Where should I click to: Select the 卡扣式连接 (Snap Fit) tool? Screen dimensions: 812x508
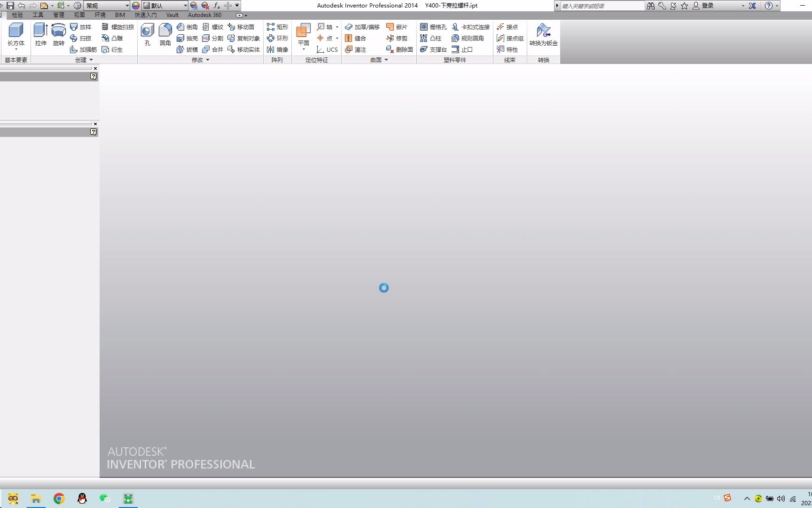[x=470, y=27]
